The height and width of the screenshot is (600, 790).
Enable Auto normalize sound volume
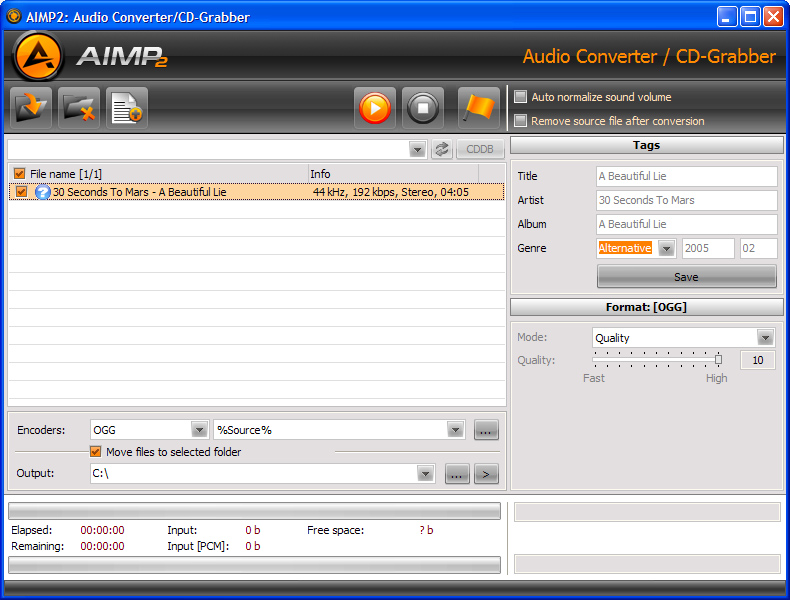coord(520,97)
